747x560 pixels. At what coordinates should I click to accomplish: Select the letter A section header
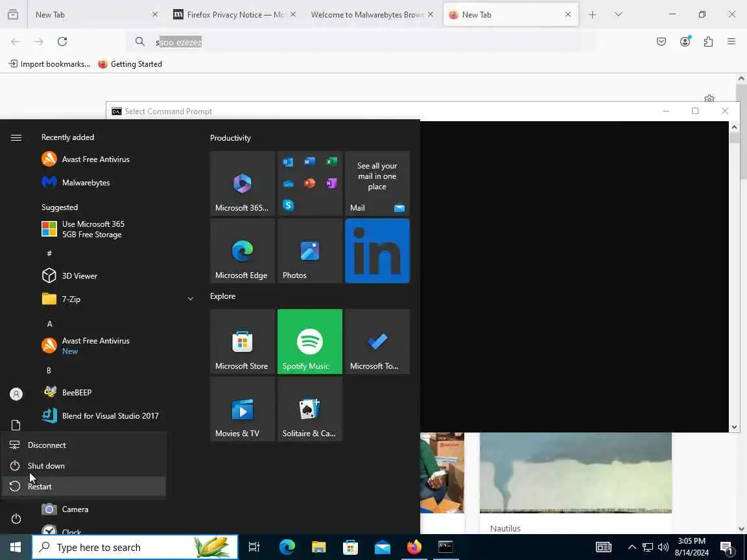pyautogui.click(x=49, y=324)
